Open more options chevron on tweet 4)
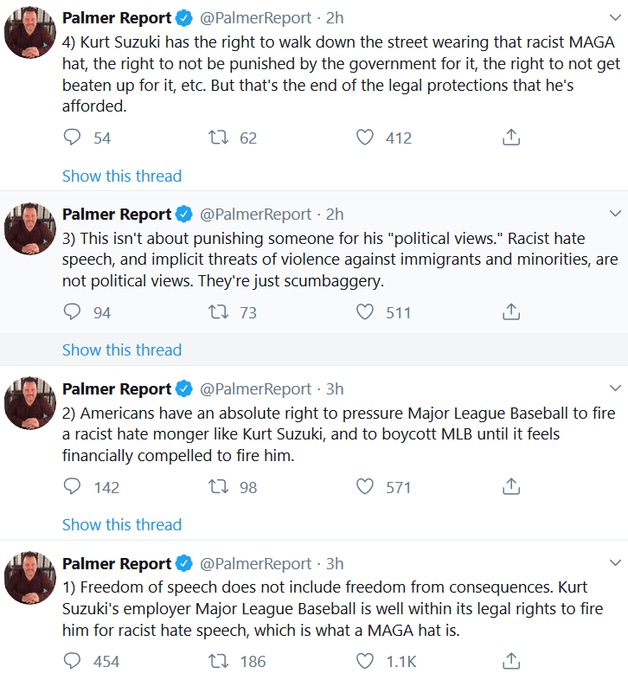The image size is (628, 680). (614, 19)
